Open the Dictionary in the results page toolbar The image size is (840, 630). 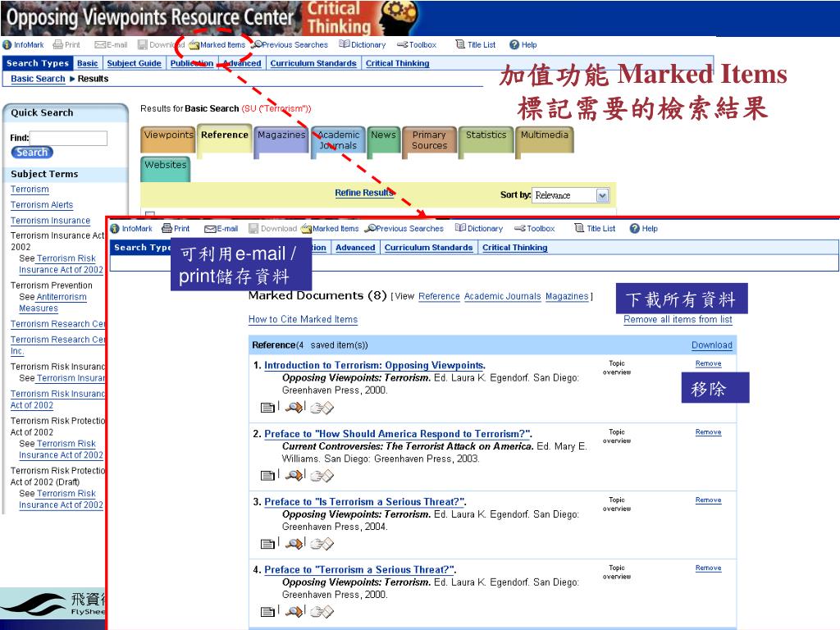click(362, 45)
